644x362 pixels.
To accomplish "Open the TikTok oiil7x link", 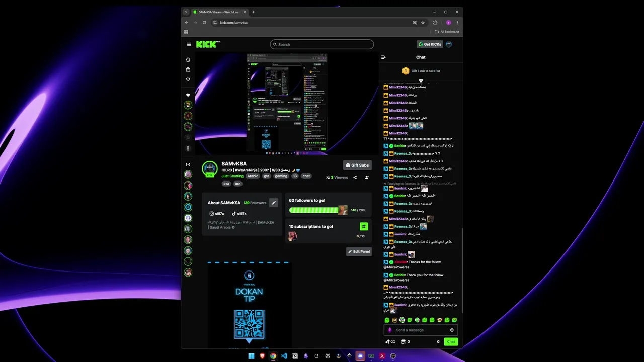I will pyautogui.click(x=239, y=214).
